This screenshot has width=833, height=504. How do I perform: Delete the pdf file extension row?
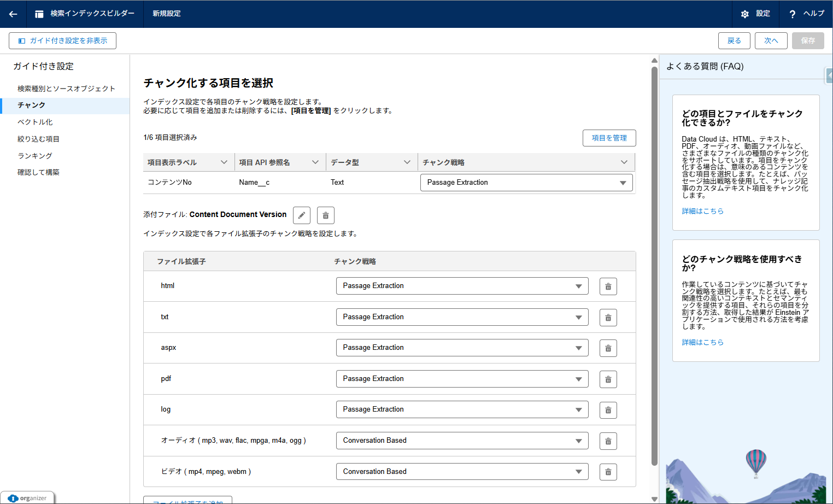point(608,379)
